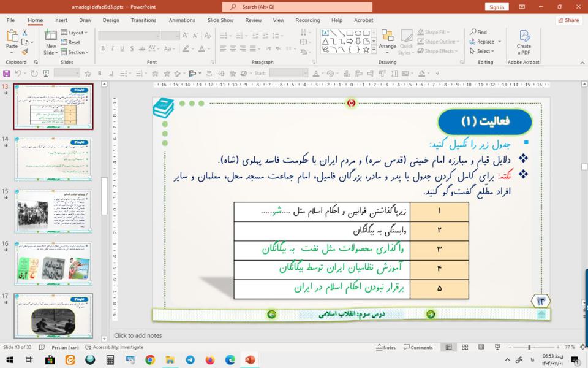This screenshot has width=588, height=368.
Task: Start Slide Show from status bar
Action: (x=497, y=347)
